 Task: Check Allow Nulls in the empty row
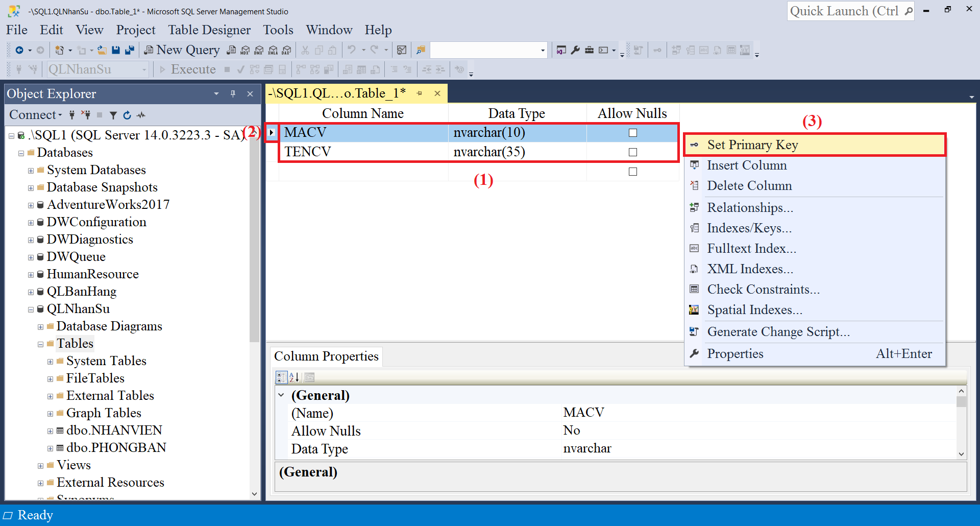[633, 172]
